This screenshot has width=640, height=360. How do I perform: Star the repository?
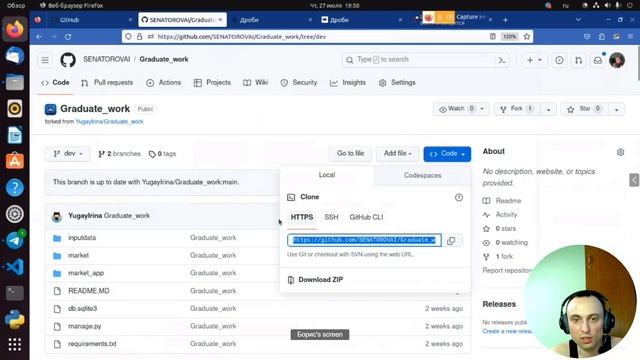584,109
